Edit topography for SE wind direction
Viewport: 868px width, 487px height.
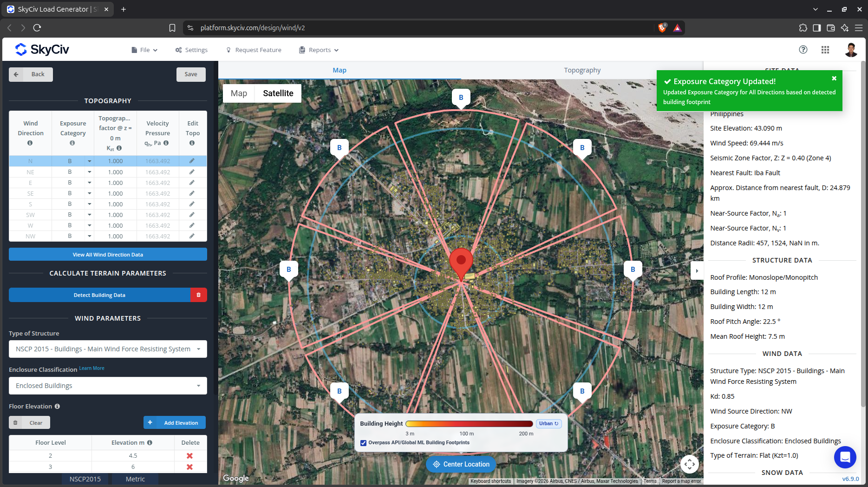192,193
